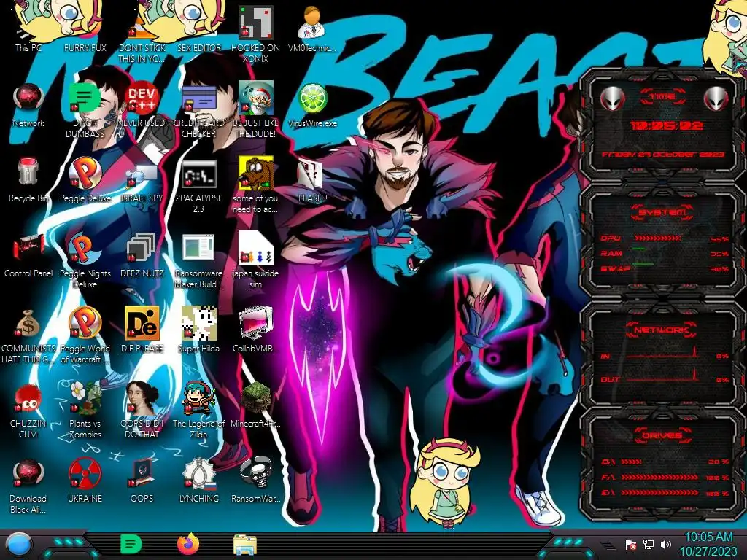Select the The Legend of Zilda icon
The height and width of the screenshot is (560, 747).
click(x=198, y=411)
